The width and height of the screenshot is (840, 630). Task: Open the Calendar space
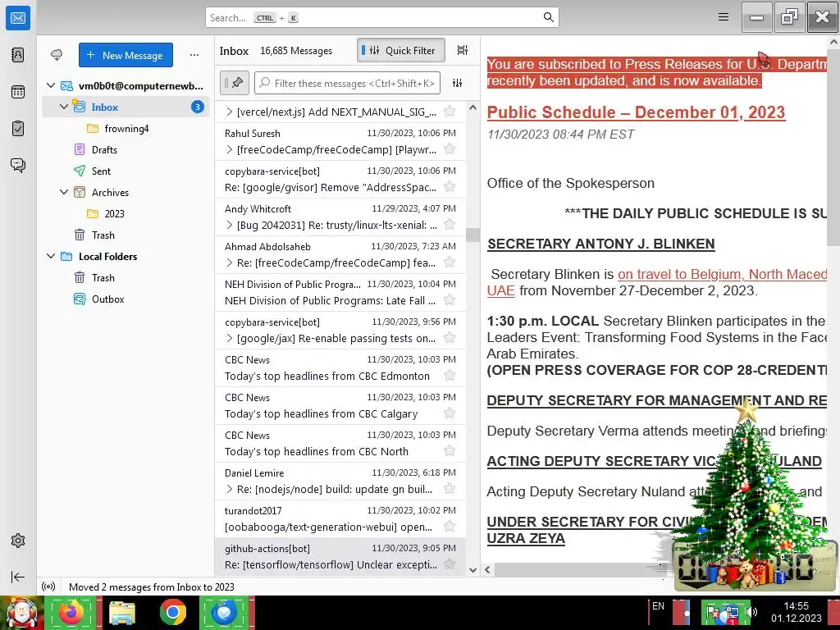18,92
